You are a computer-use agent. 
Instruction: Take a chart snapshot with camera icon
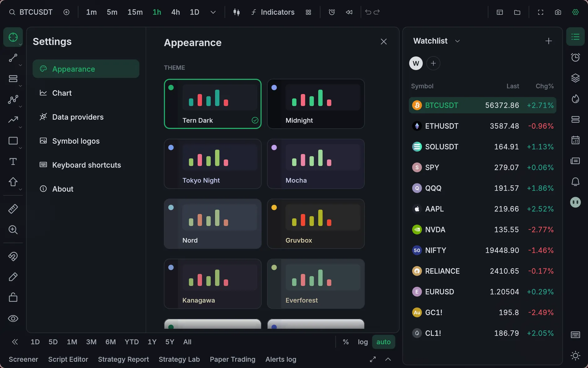tap(558, 12)
